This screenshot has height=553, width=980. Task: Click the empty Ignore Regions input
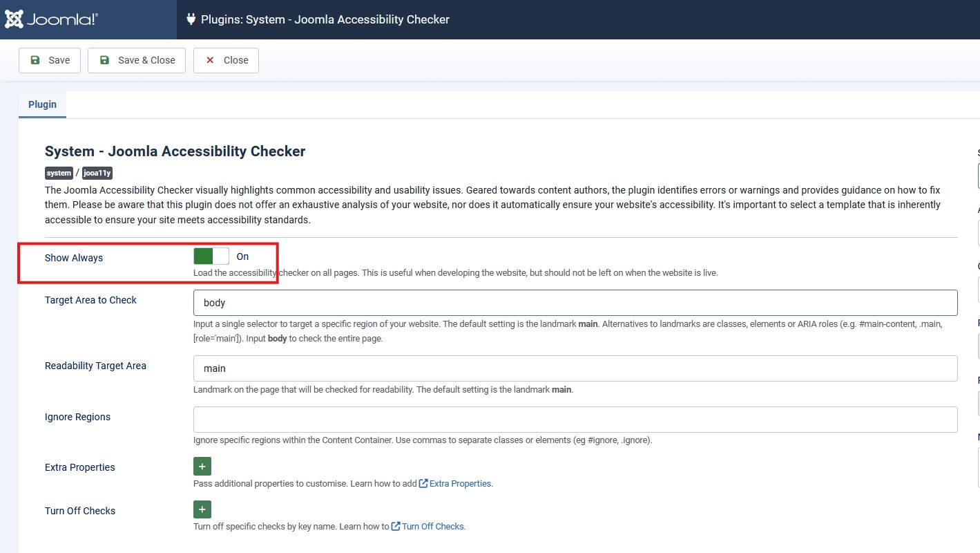click(575, 420)
